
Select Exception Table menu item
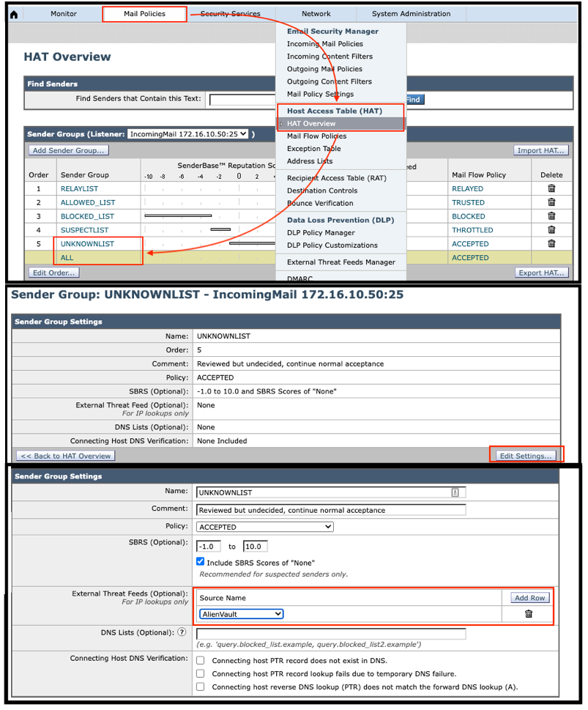click(313, 149)
